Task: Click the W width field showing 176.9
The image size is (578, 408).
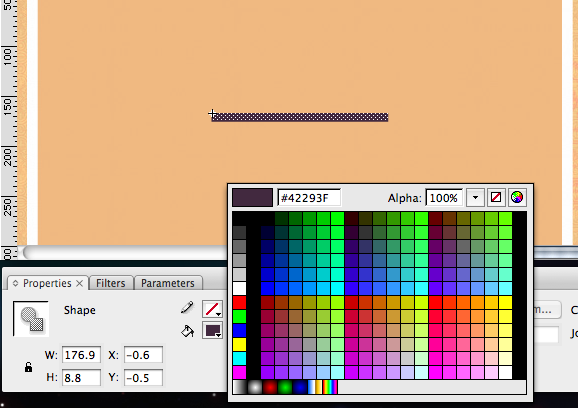Action: (81, 355)
